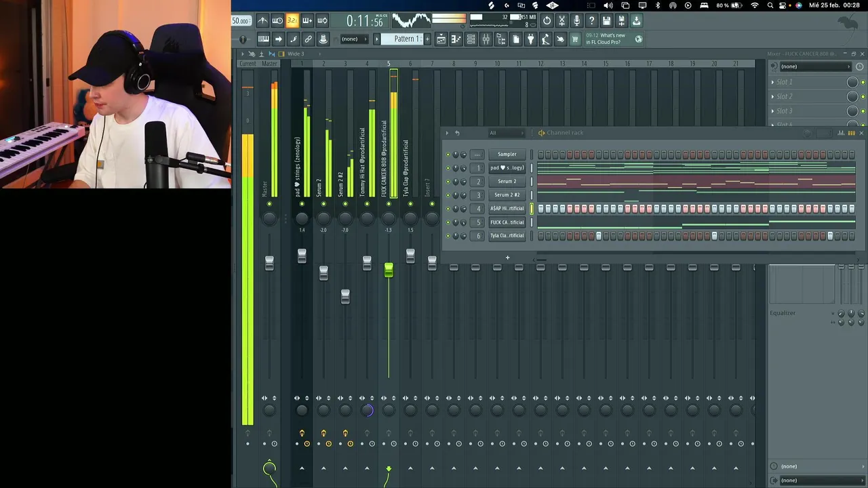Image resolution: width=868 pixels, height=488 pixels.
Task: Click the stamp tool icon in toolbar
Action: tap(323, 39)
